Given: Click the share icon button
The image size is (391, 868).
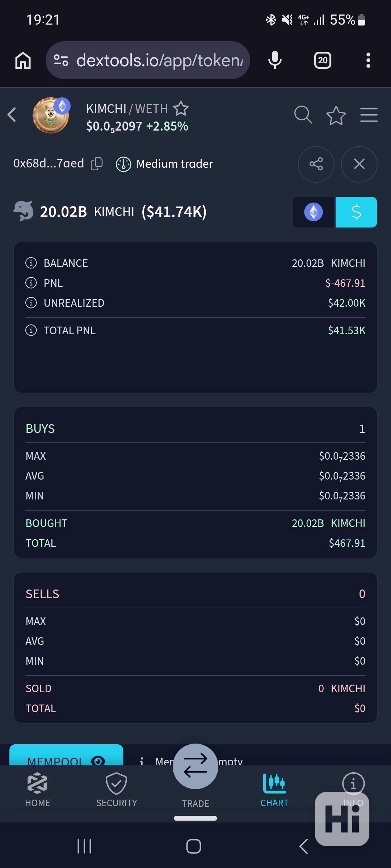Looking at the screenshot, I should click(316, 164).
